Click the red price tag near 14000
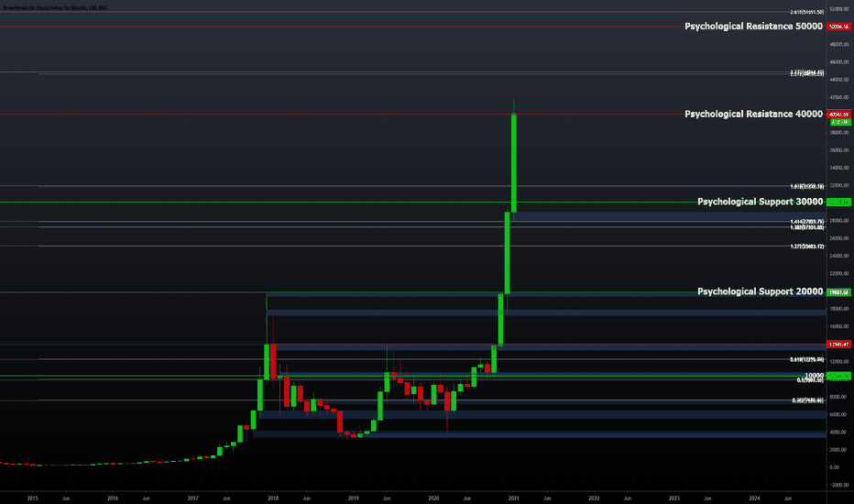Screen dimensions: 854x504 pyautogui.click(x=838, y=345)
